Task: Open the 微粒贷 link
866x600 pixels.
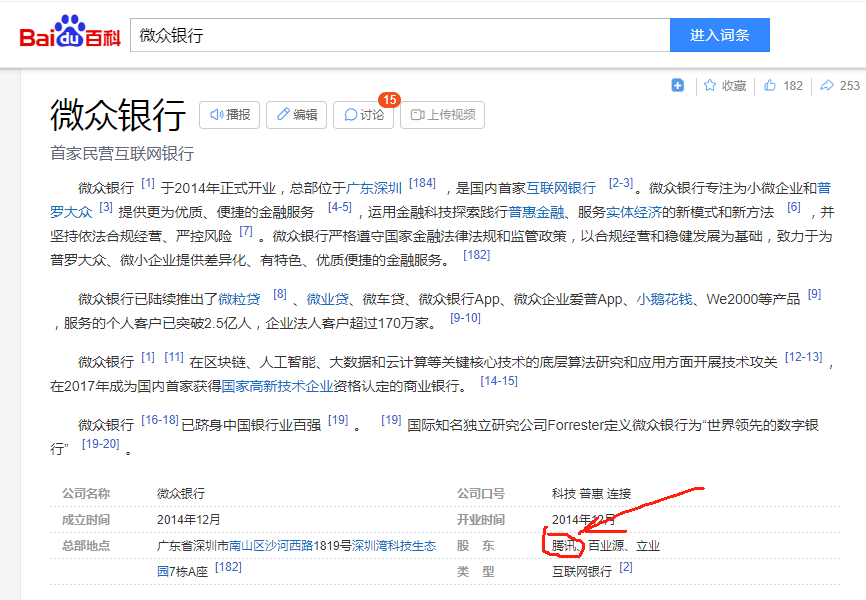Action: tap(239, 299)
